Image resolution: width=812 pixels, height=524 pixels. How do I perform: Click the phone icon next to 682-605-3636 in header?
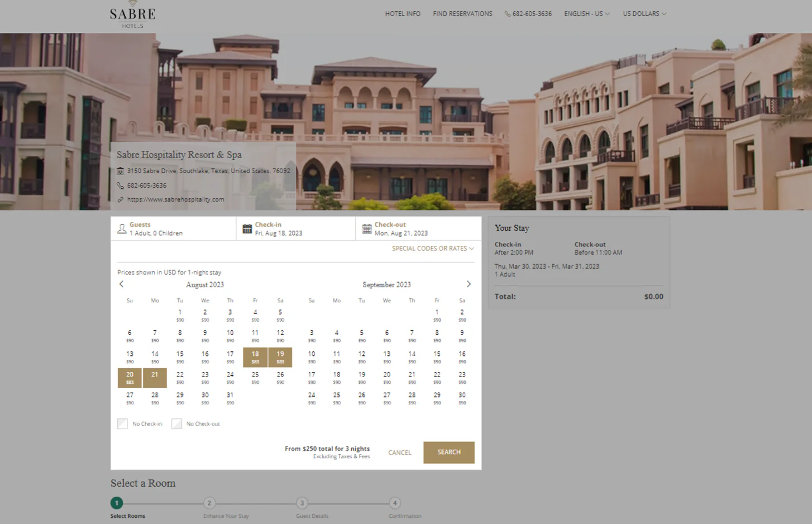507,14
